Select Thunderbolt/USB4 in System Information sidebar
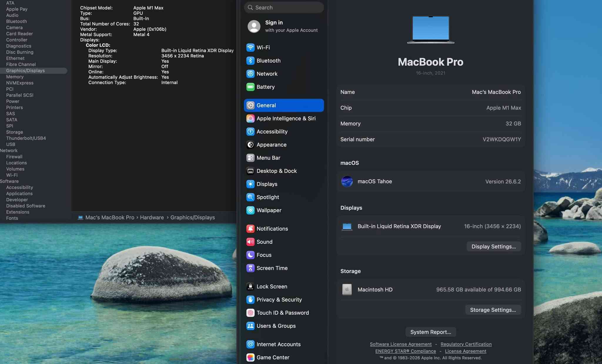602x364 pixels. click(x=26, y=138)
